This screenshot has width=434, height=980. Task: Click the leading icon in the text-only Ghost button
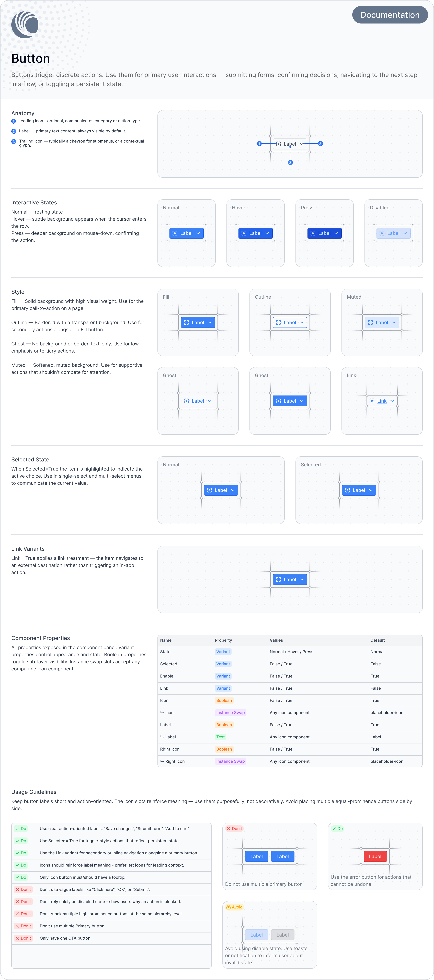point(187,401)
